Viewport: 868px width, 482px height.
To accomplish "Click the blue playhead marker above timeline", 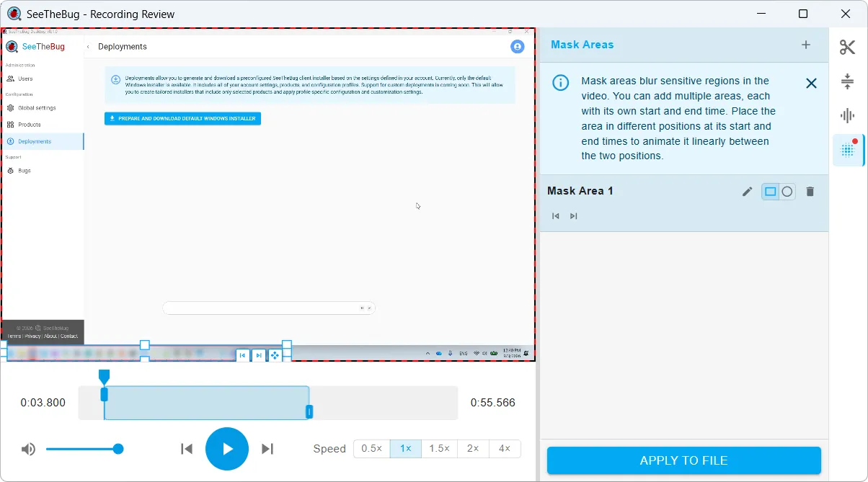I will tap(104, 377).
